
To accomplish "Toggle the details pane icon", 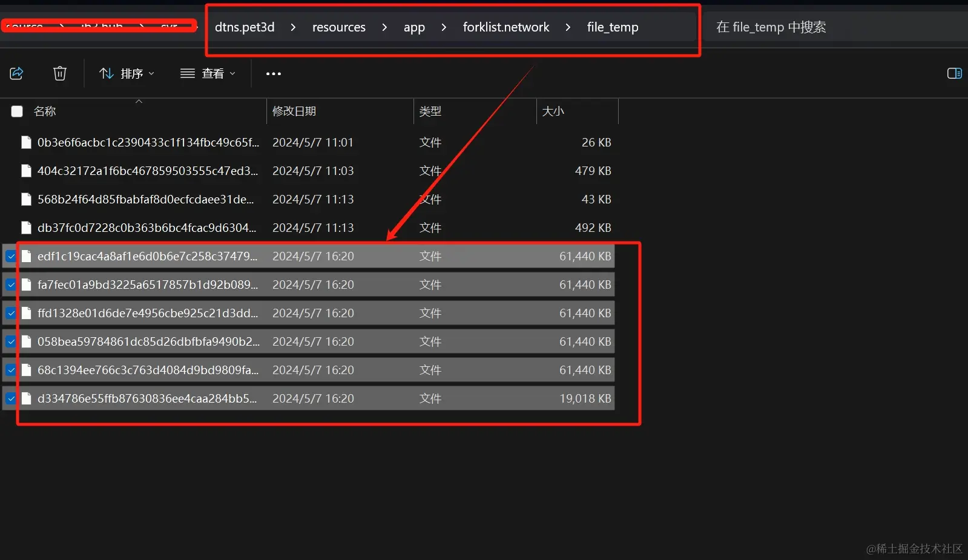I will (955, 73).
